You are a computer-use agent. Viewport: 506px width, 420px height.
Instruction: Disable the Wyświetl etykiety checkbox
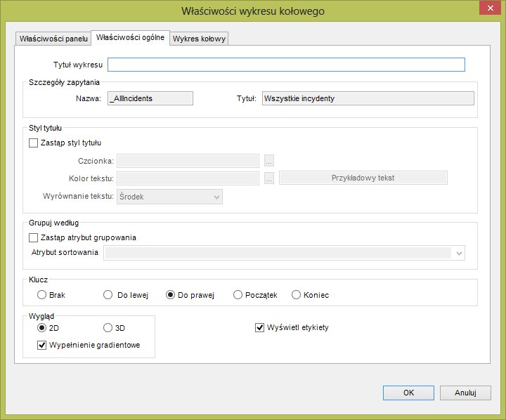pyautogui.click(x=259, y=328)
